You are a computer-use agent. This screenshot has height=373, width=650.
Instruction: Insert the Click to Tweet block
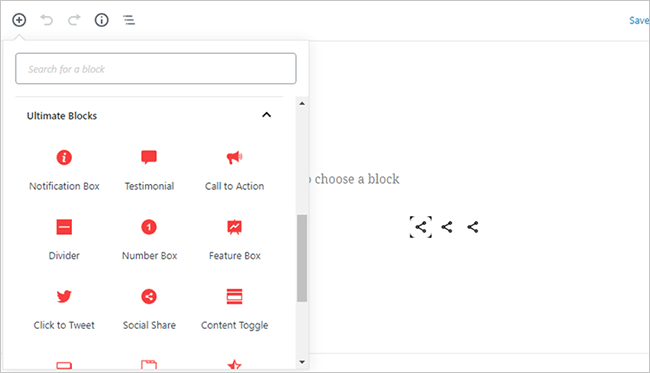coord(64,310)
